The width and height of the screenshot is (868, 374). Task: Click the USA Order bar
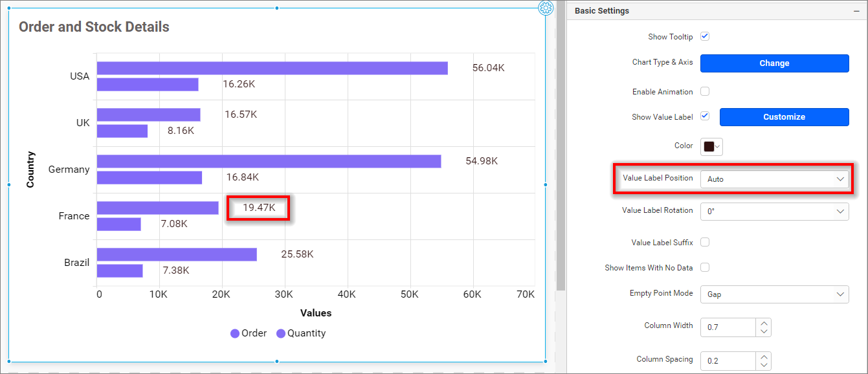[272, 68]
